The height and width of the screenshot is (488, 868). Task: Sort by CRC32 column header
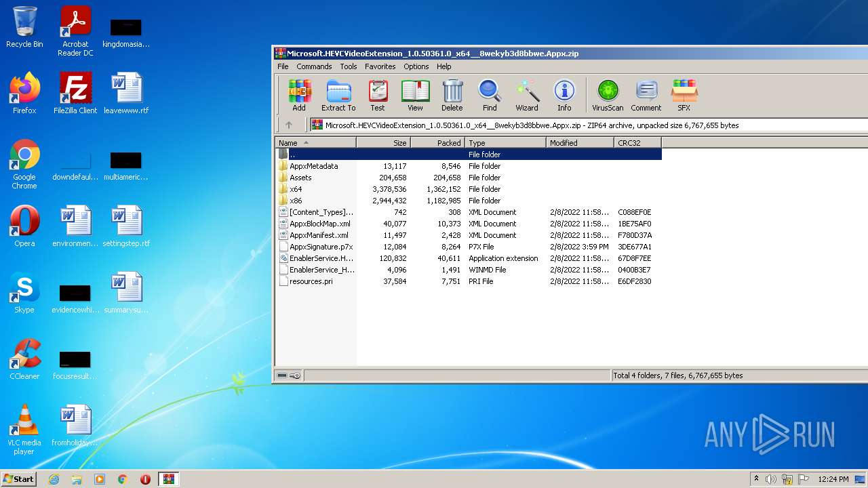pyautogui.click(x=637, y=142)
